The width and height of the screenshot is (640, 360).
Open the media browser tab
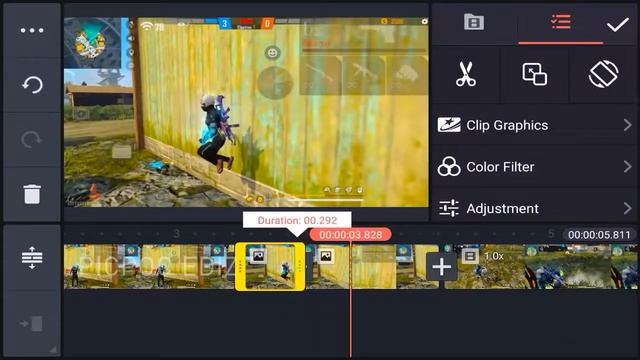[474, 22]
